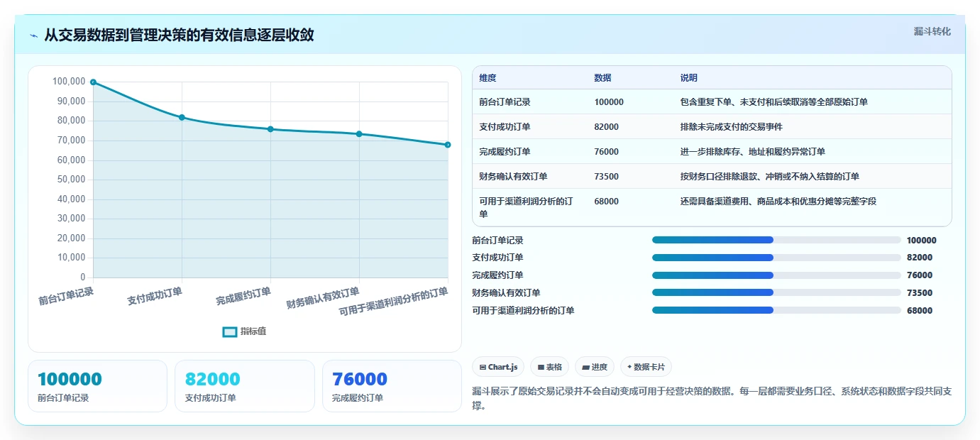Click the description 按财务口径排除退款、冲销或不纳入结算的订单

coord(769,177)
